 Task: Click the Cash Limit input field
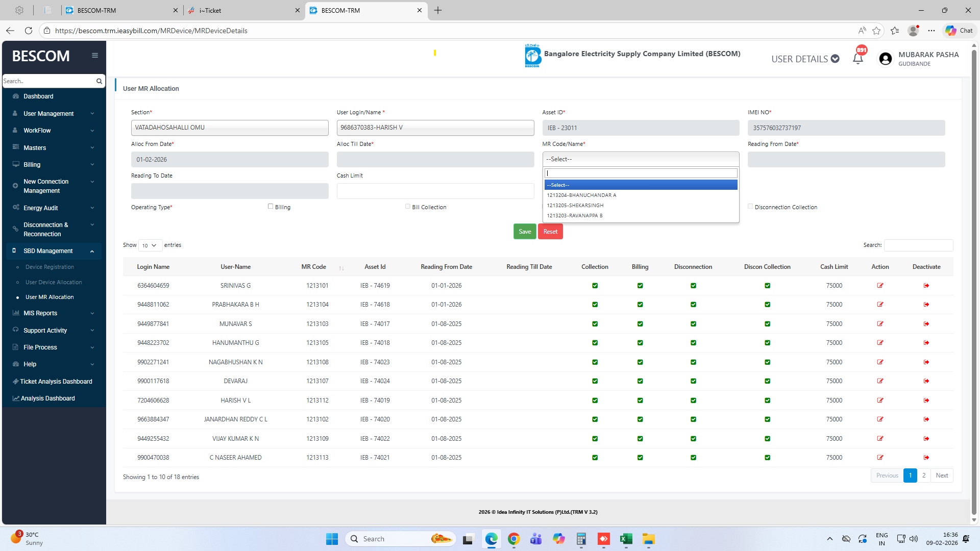(x=435, y=191)
